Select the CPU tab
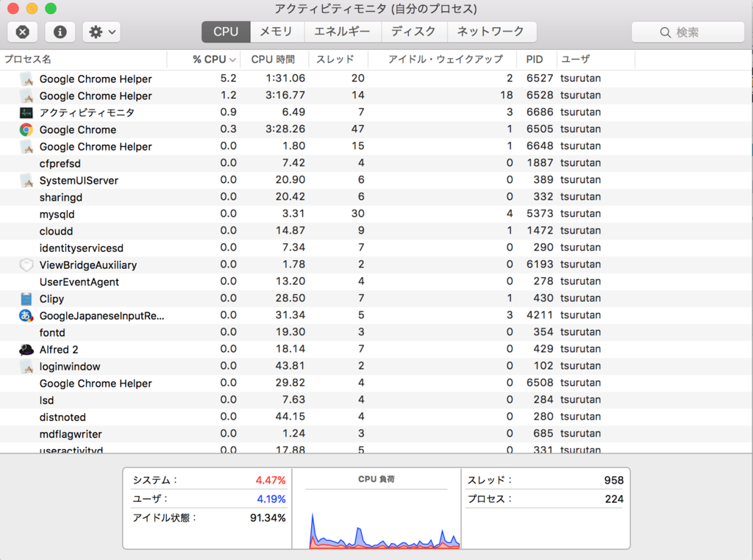 click(226, 32)
